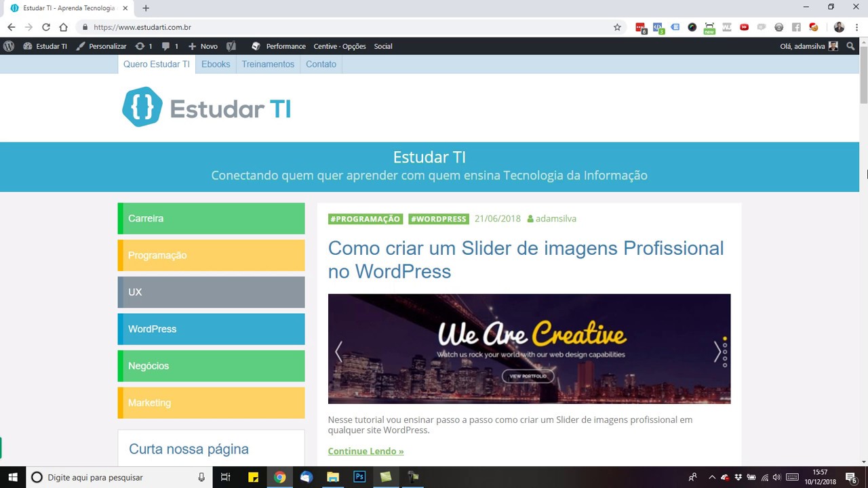Open the red YouTube-style extension icon

pos(744,27)
